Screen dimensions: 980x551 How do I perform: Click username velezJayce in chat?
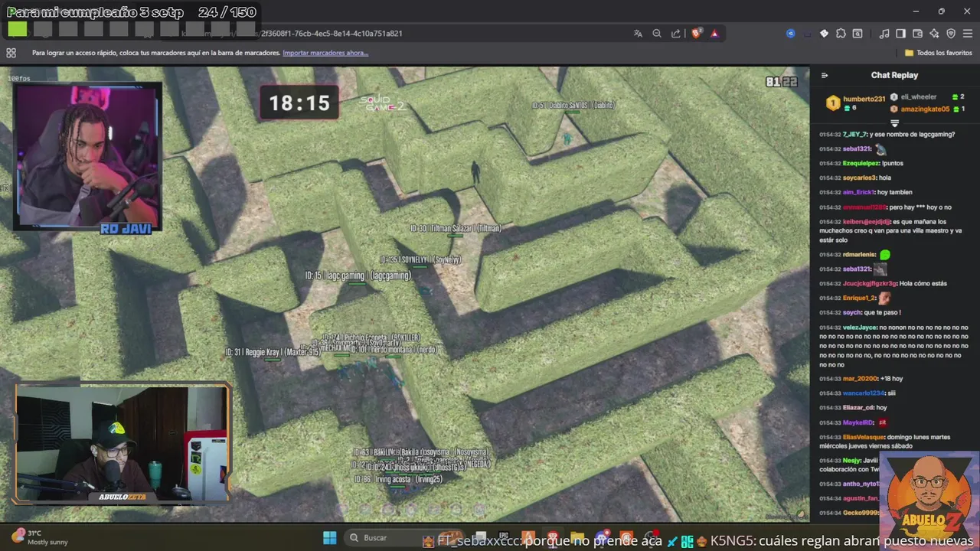[860, 328]
